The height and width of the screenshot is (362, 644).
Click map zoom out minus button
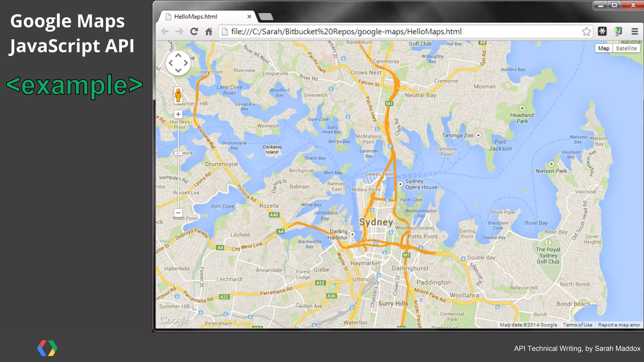click(178, 213)
